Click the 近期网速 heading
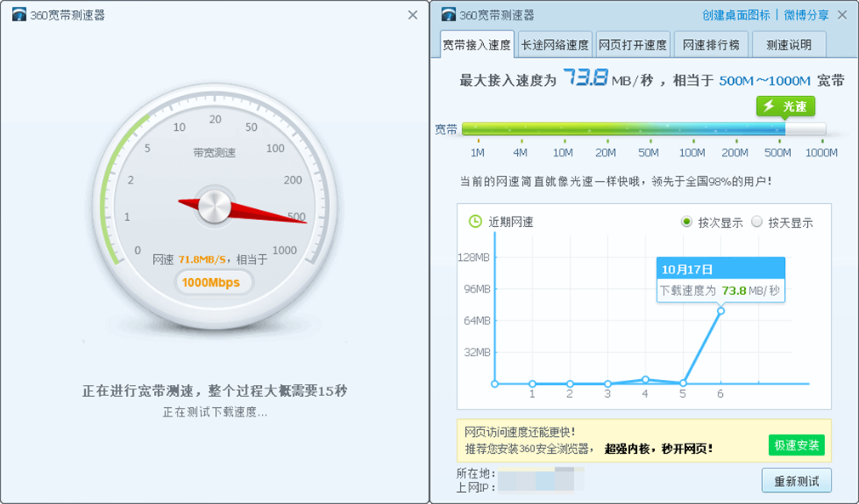859x504 pixels. pos(510,222)
